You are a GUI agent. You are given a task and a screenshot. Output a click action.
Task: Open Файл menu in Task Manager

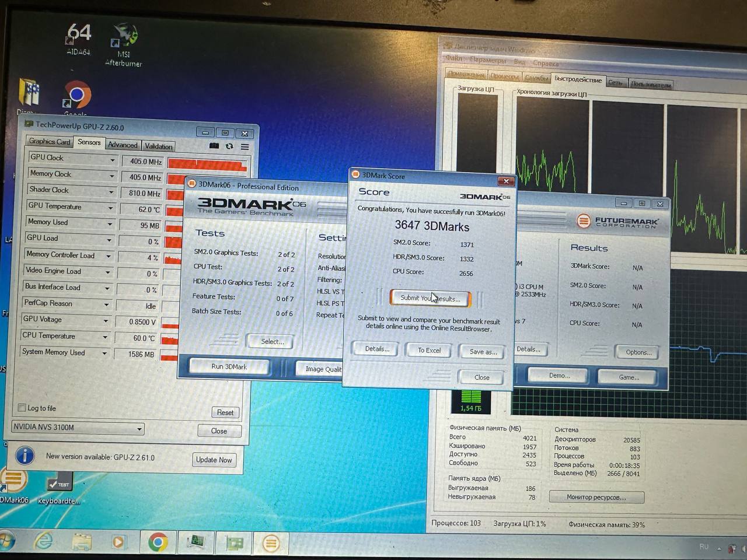pyautogui.click(x=454, y=58)
